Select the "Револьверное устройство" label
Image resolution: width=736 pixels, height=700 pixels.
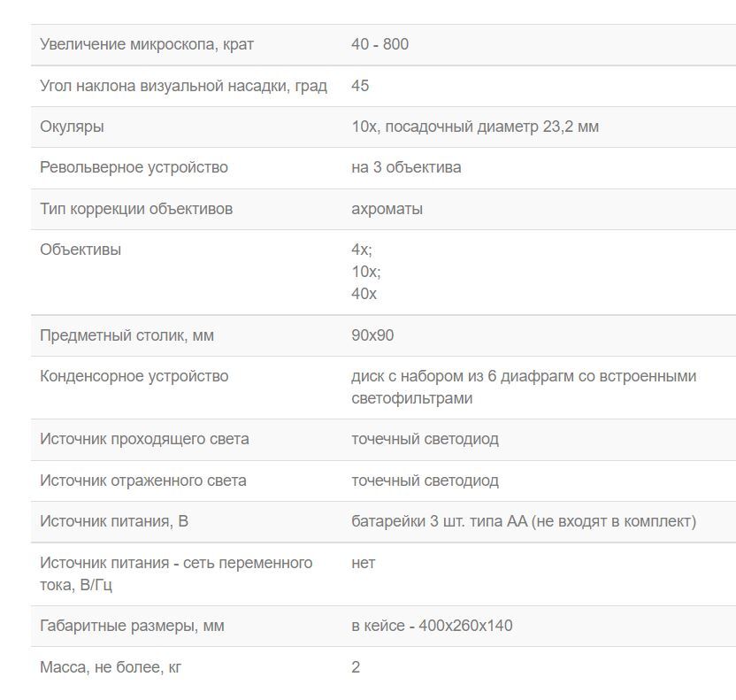(x=134, y=167)
